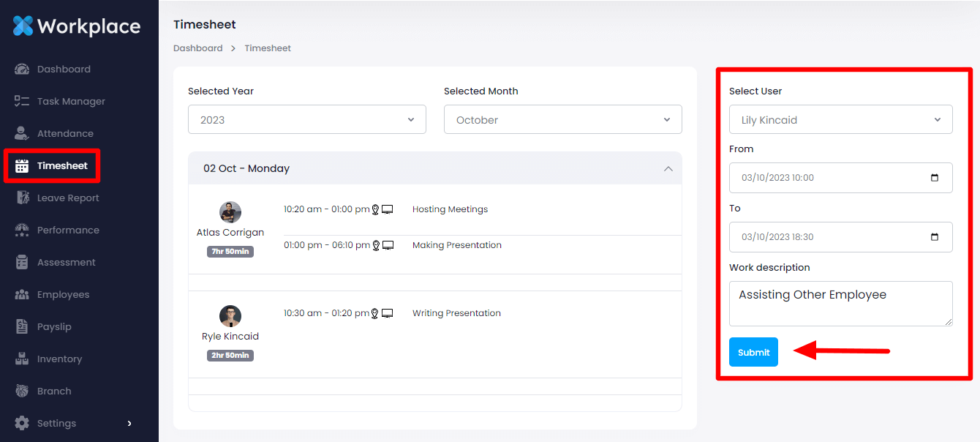Click the Inventory boxes icon
Viewport: 980px width, 442px height.
[x=22, y=359]
